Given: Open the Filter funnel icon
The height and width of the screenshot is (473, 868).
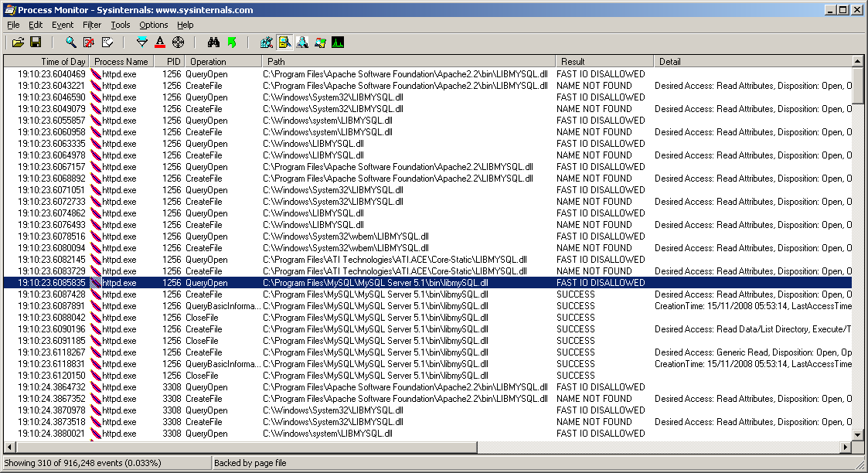Looking at the screenshot, I should click(142, 43).
